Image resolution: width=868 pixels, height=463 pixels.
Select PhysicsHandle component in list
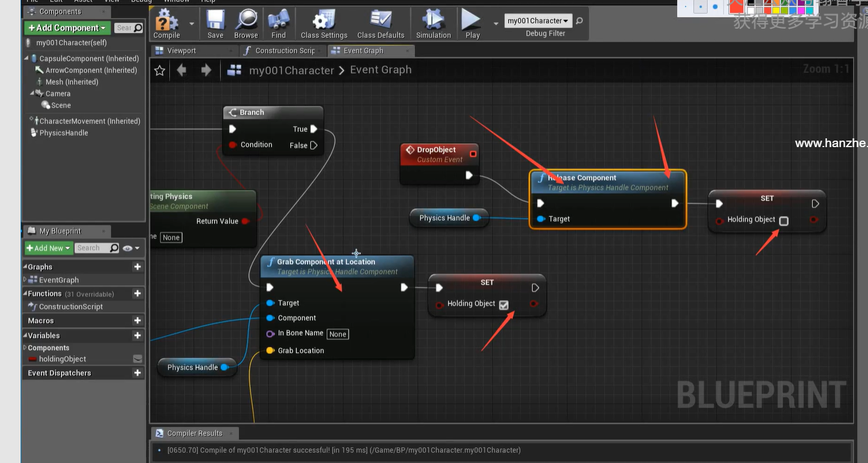(63, 133)
